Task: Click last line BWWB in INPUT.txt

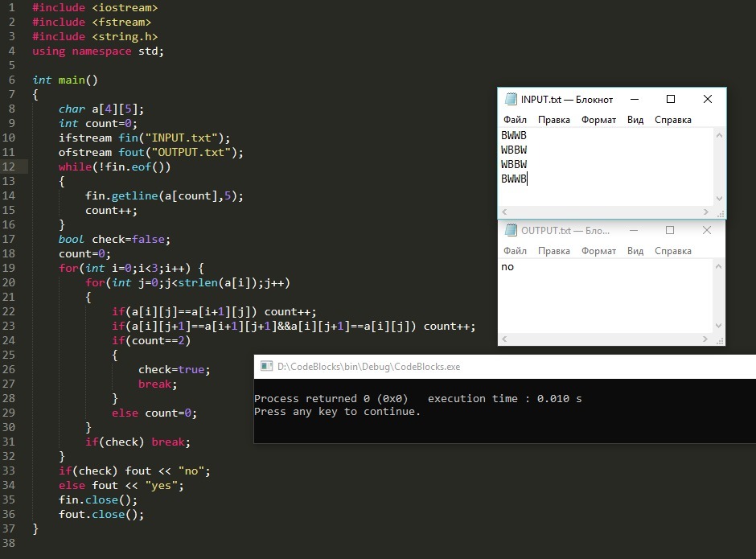Action: [513, 179]
